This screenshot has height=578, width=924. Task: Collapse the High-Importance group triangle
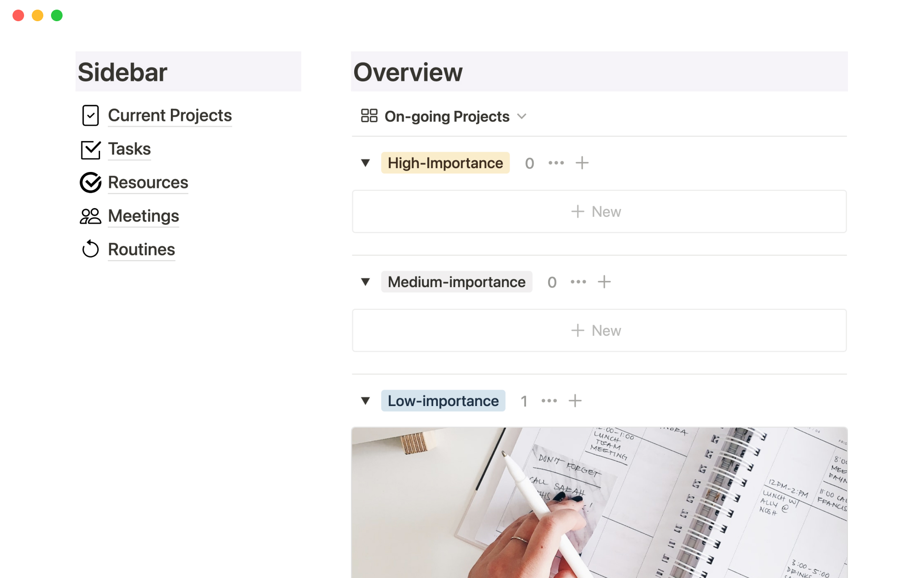pyautogui.click(x=366, y=163)
